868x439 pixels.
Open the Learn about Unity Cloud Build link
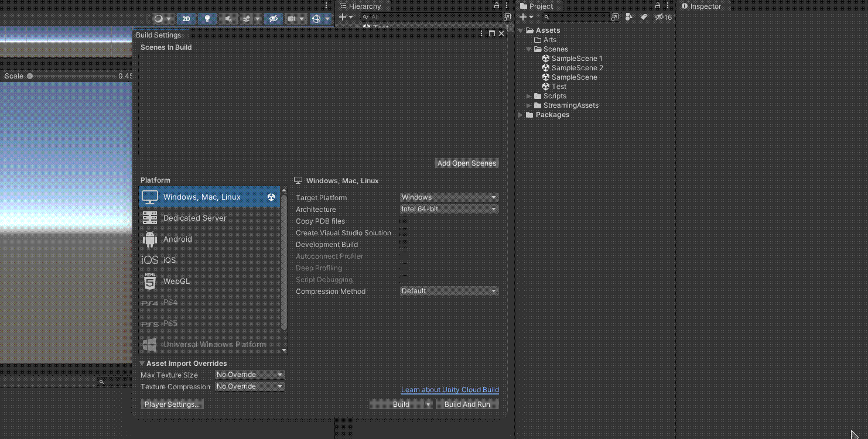pyautogui.click(x=450, y=390)
